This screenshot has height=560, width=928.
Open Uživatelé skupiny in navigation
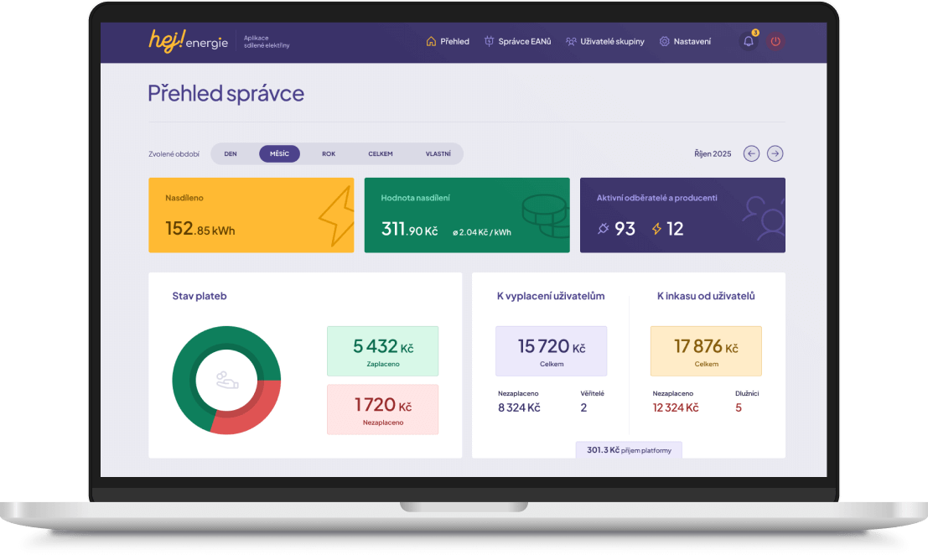604,41
